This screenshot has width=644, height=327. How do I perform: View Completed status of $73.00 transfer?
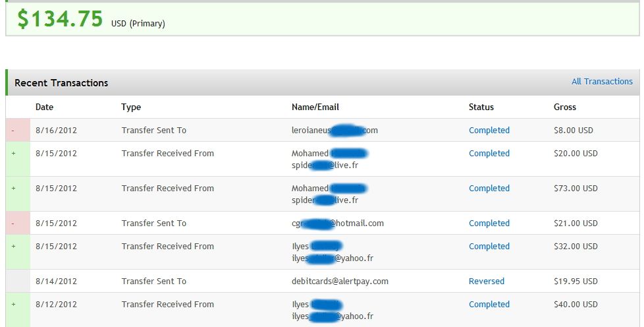(x=489, y=189)
